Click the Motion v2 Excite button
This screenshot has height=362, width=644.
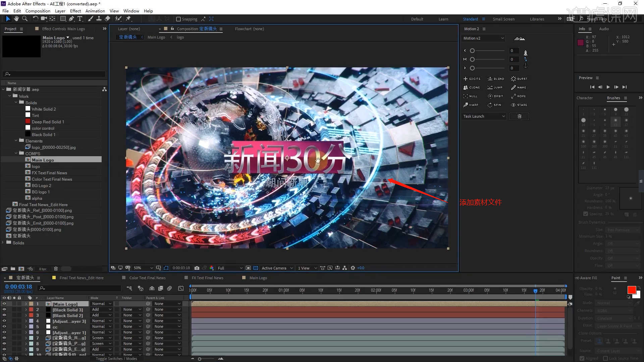pos(472,79)
